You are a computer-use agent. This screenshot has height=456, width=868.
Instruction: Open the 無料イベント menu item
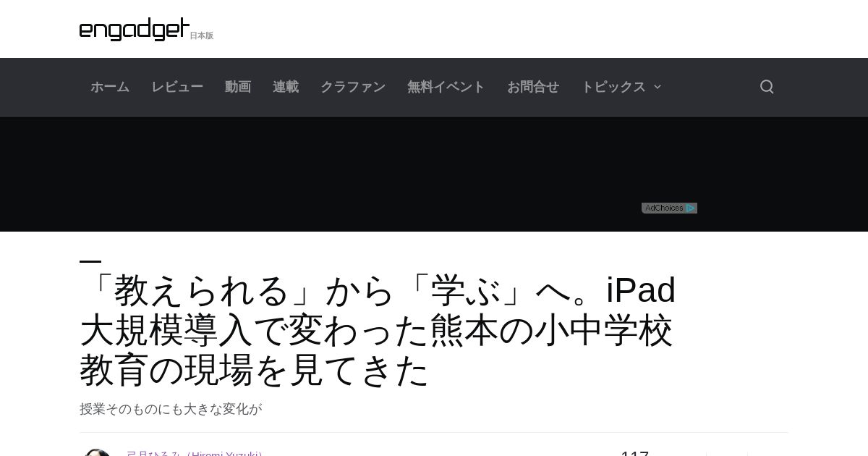[x=446, y=87]
